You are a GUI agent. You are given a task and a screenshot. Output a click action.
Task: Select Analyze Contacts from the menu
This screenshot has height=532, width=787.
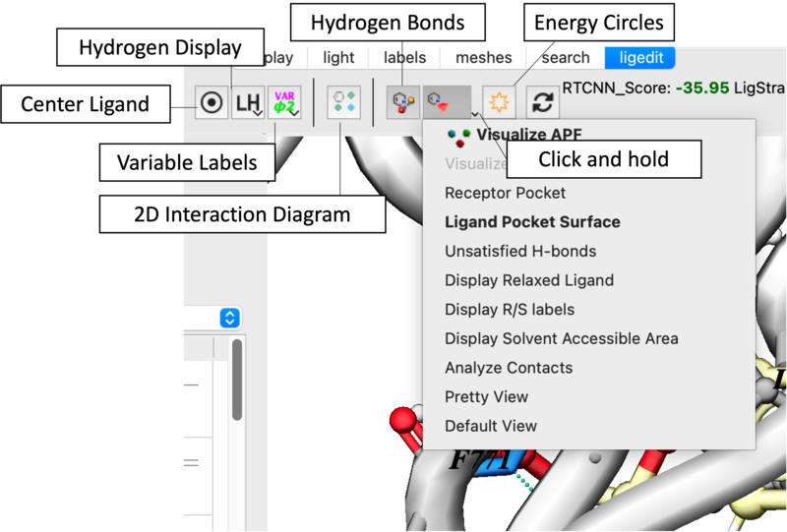pos(508,368)
